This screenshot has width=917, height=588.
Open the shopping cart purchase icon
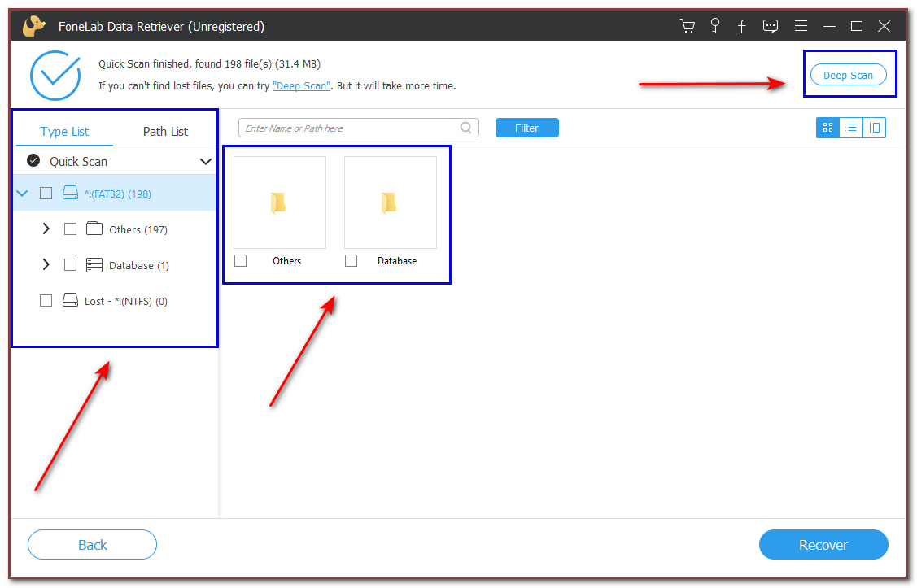click(688, 26)
